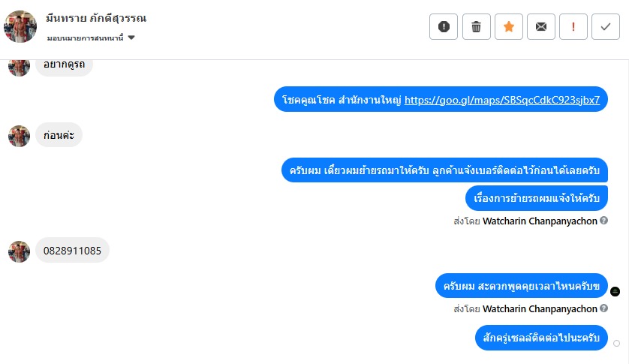Image resolution: width=629 pixels, height=364 pixels.
Task: Click the "อยากดูรถ" message bubble
Action: point(64,65)
